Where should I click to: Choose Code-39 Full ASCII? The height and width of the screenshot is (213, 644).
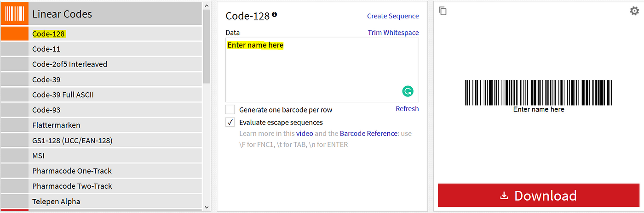[x=101, y=95]
